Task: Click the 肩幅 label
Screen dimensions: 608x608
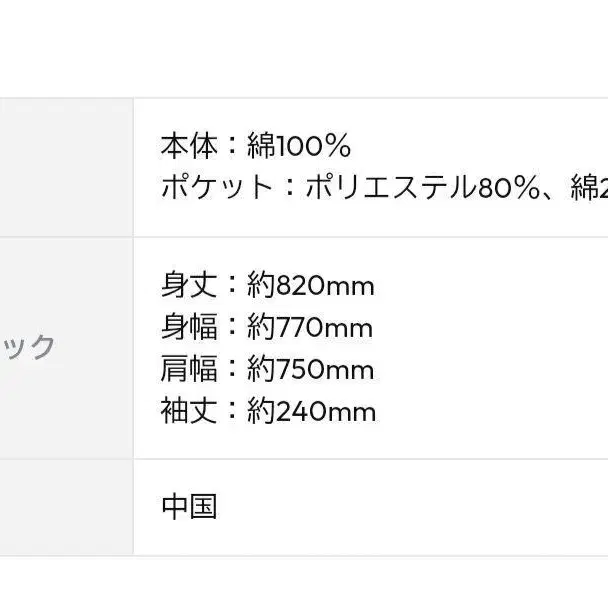Action: click(x=189, y=369)
